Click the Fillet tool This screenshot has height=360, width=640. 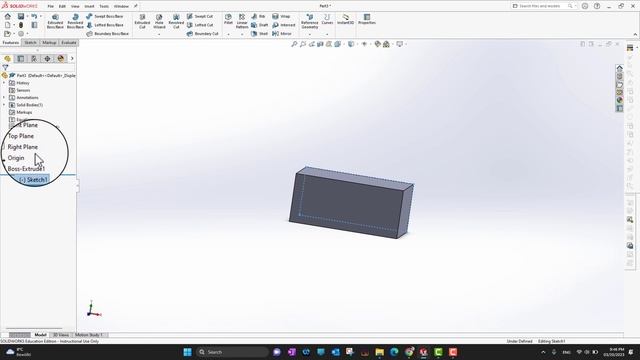[228, 19]
